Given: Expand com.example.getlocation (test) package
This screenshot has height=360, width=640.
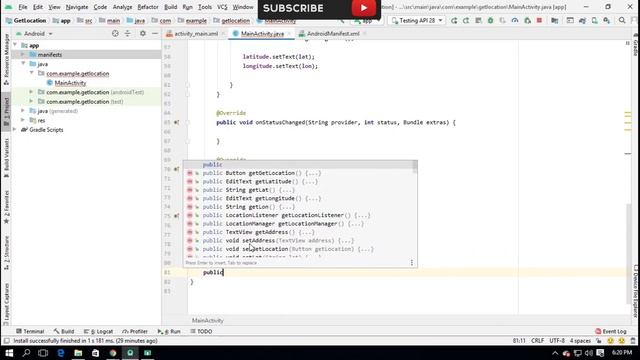Looking at the screenshot, I should click(x=31, y=102).
